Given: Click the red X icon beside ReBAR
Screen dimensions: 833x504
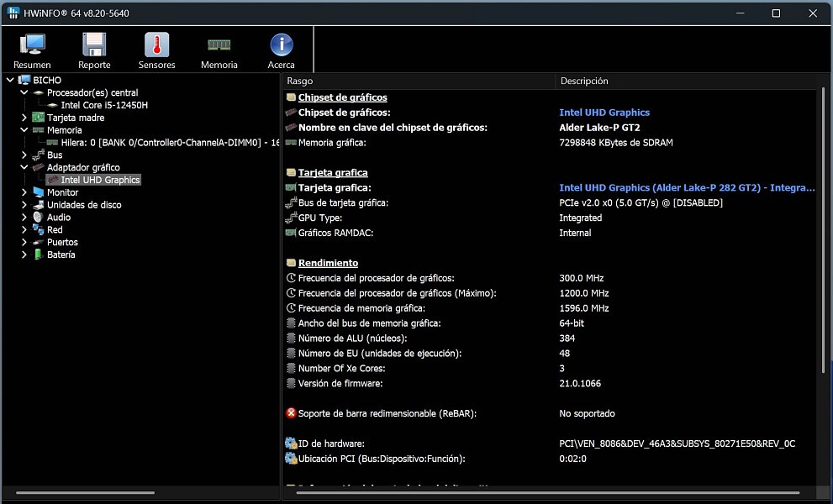Looking at the screenshot, I should (x=291, y=413).
